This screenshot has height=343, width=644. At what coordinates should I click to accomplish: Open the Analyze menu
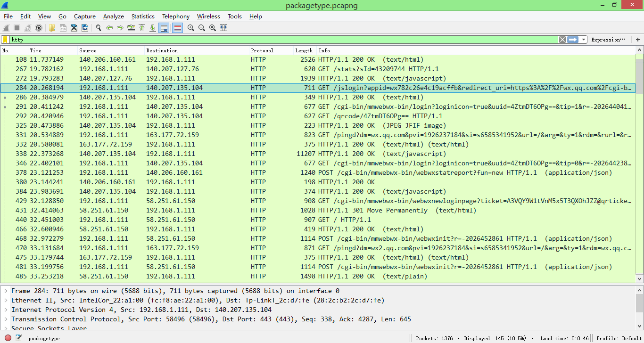tap(114, 16)
